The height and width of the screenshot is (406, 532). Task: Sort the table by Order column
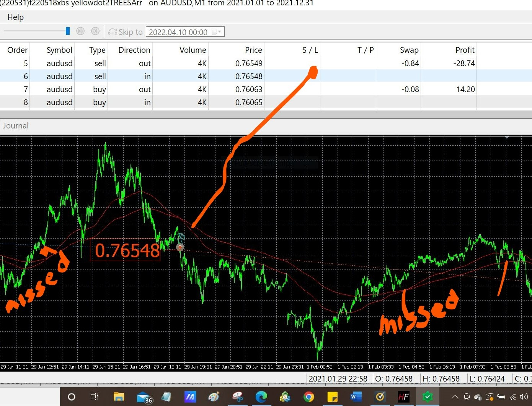(17, 50)
